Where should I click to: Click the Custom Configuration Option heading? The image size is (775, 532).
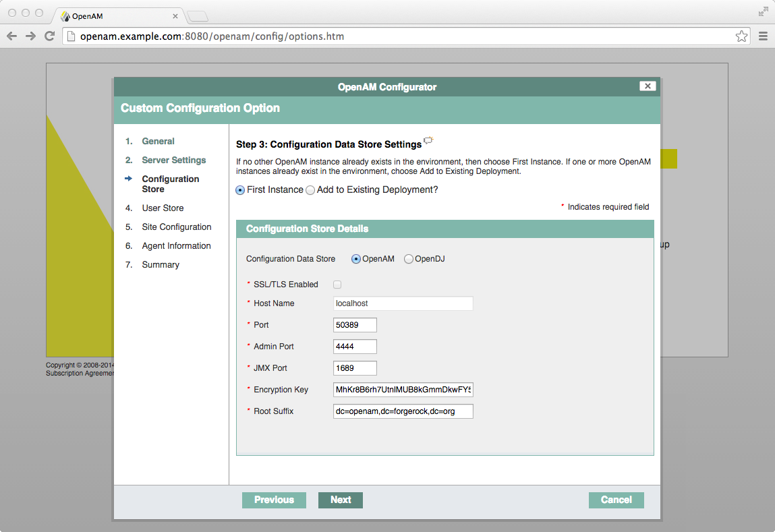click(x=200, y=108)
